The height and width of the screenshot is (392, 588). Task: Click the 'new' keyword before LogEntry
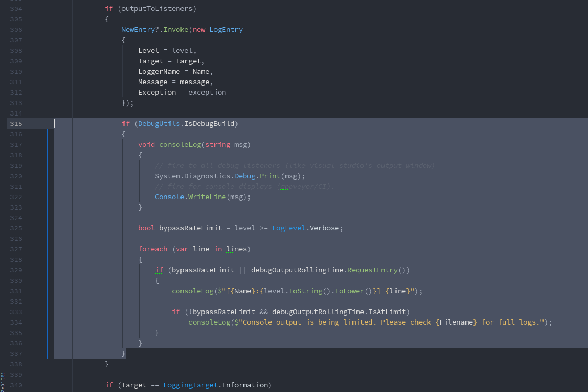[x=199, y=30]
